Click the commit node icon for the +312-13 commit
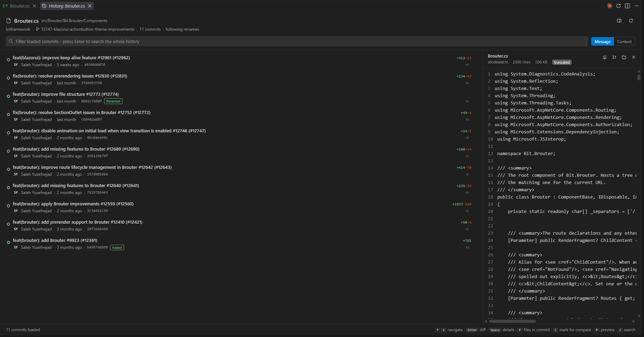Screen dimensions: 644x337 [x=467, y=65]
